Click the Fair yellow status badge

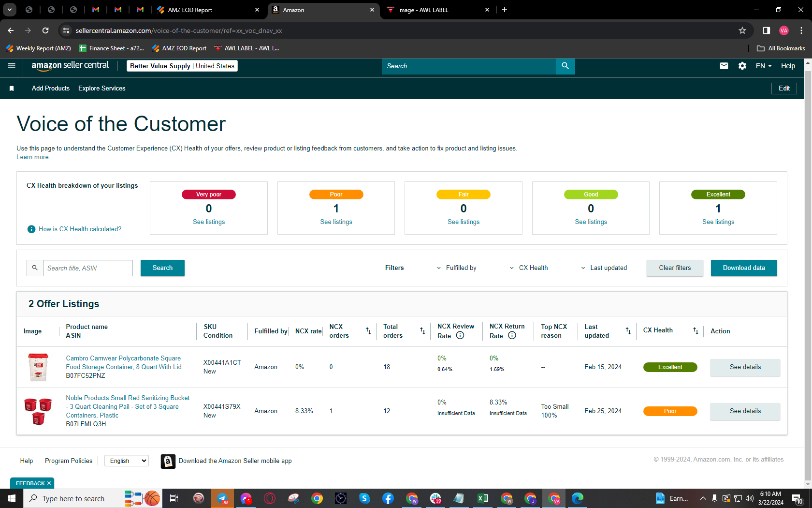[x=464, y=194]
